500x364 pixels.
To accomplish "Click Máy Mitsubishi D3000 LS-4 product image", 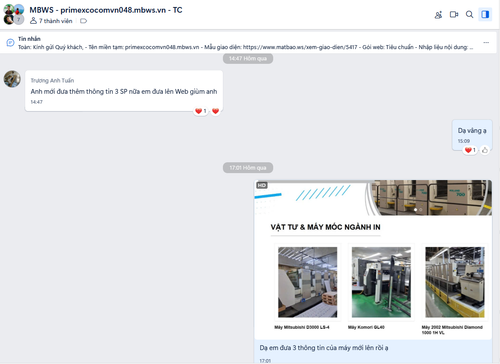I will pos(307,282).
